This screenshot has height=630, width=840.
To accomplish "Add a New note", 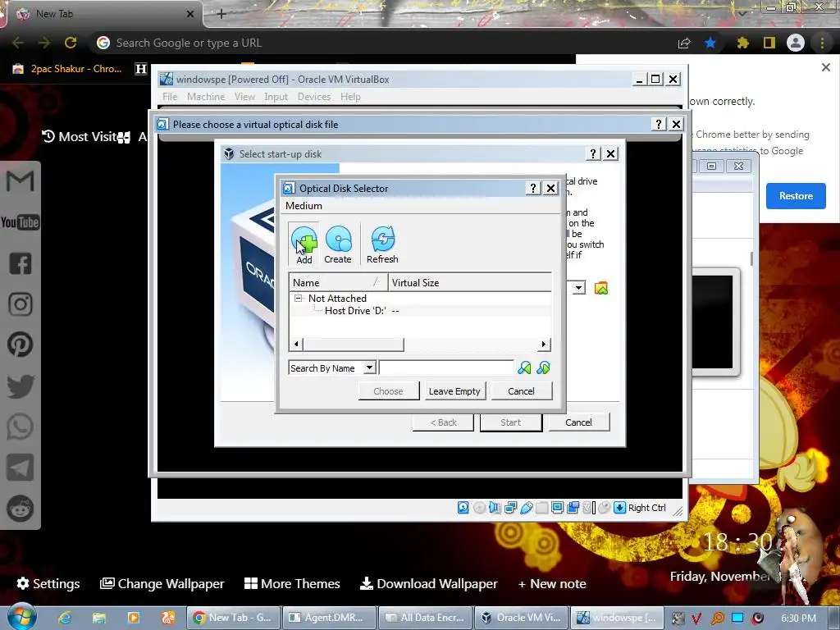I will (x=552, y=583).
